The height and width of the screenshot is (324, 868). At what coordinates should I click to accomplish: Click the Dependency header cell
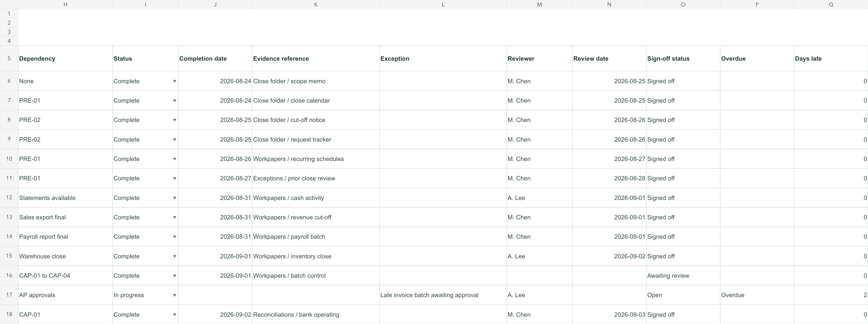coord(65,58)
